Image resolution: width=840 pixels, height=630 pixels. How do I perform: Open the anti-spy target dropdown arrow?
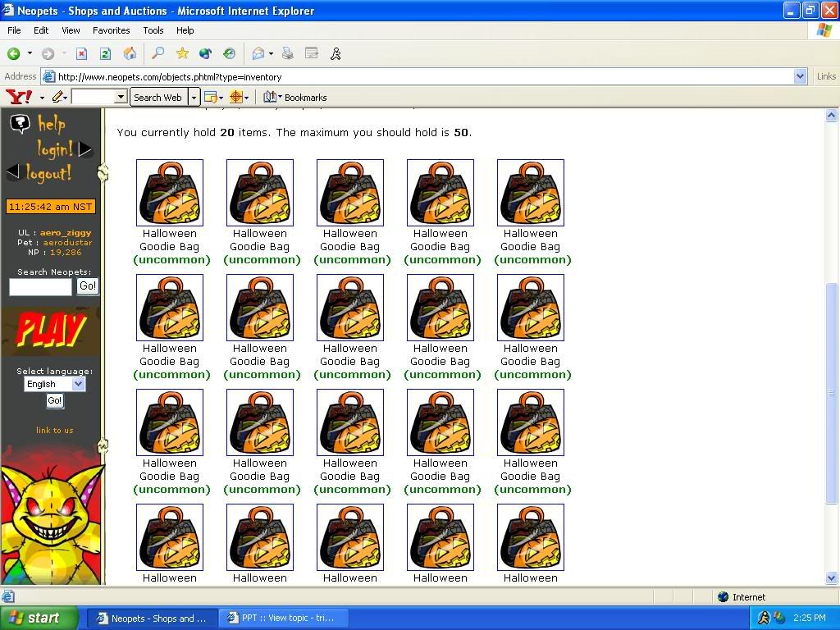pos(246,98)
